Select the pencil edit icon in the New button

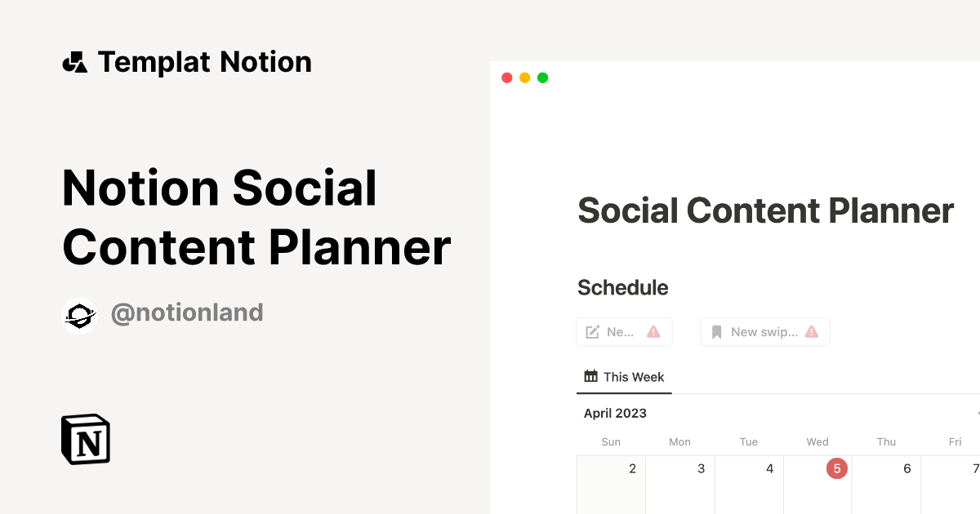(x=591, y=331)
